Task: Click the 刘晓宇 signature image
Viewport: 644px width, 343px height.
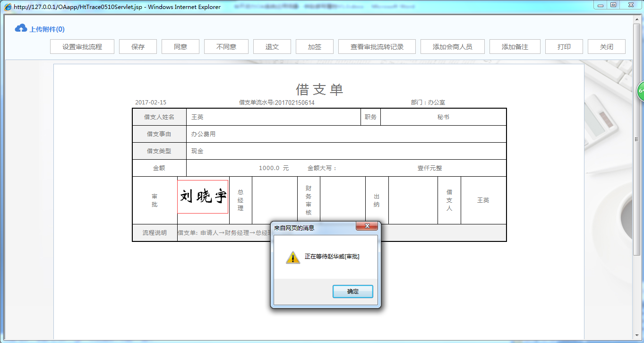Action: (202, 196)
